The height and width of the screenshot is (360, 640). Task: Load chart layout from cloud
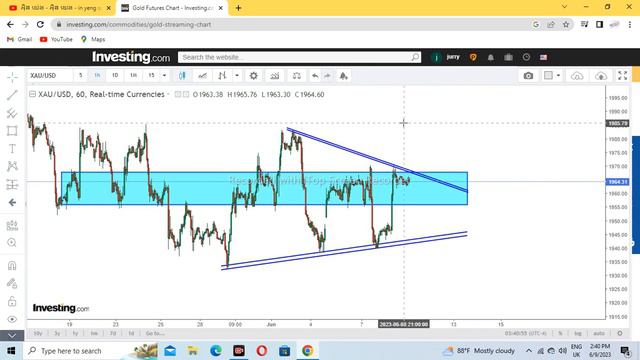577,76
